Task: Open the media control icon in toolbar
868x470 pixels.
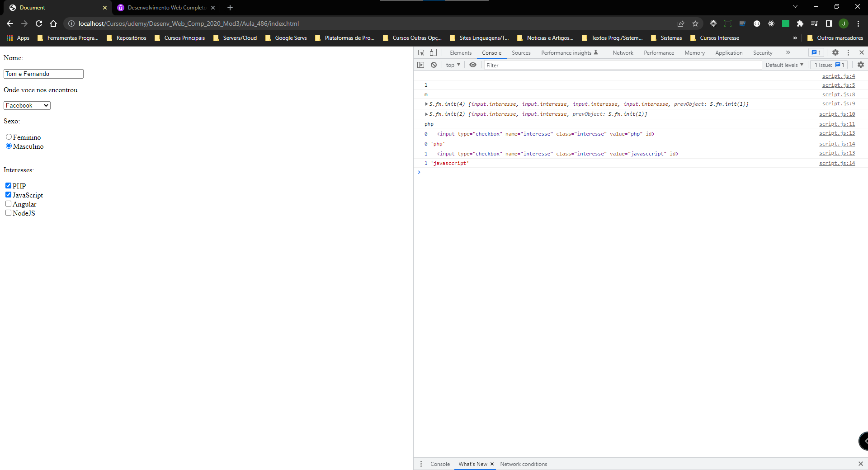Action: [x=815, y=23]
